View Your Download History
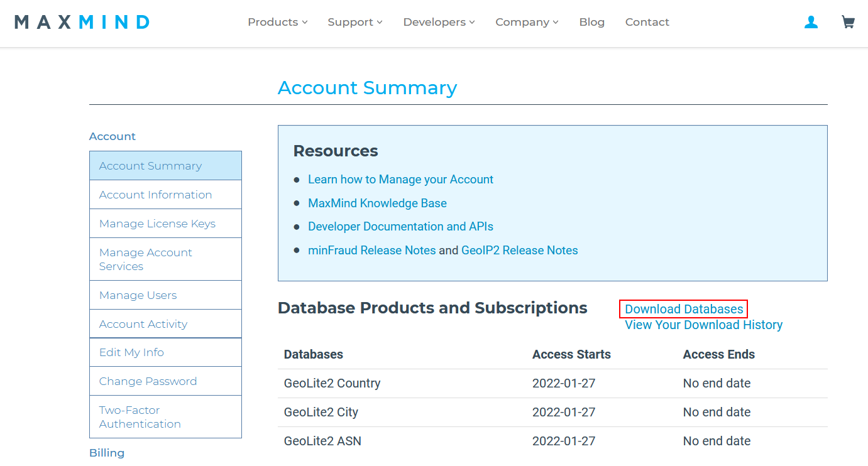868x466 pixels. [x=703, y=325]
